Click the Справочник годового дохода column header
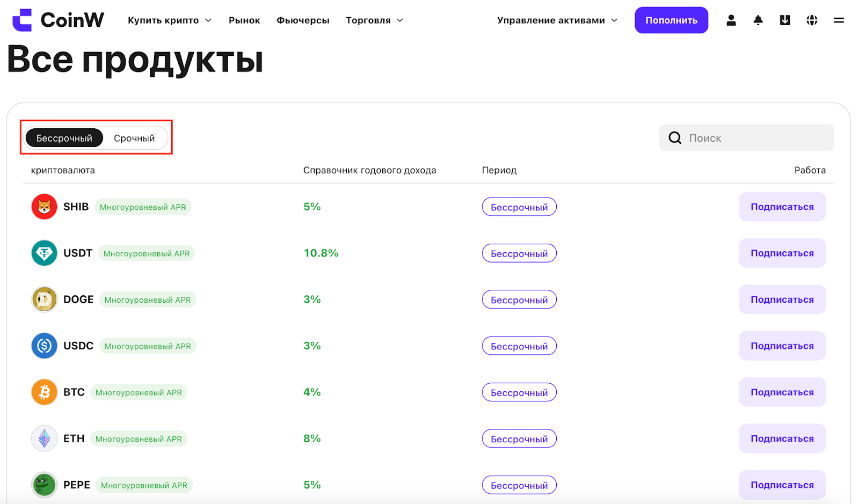The height and width of the screenshot is (504, 859). [x=369, y=170]
